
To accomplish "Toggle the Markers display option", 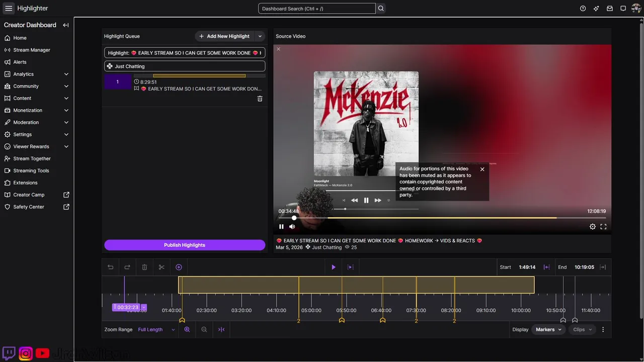I will (x=548, y=330).
